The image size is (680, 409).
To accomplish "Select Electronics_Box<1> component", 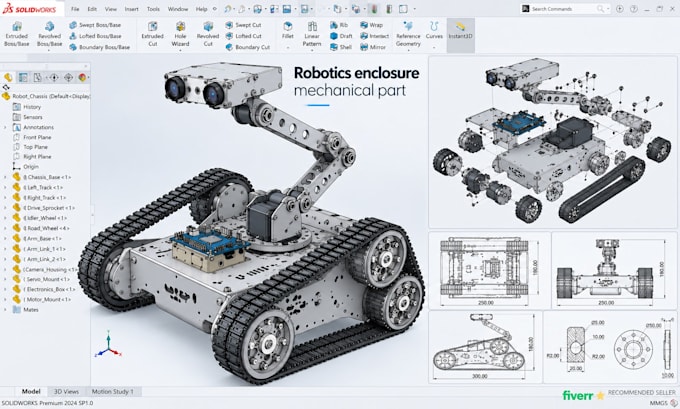I will 49,289.
